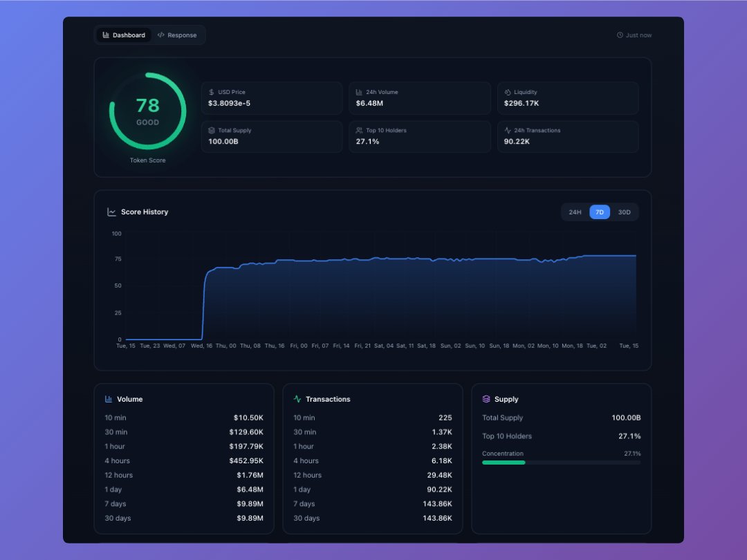Click the Liquidity value $296.17K
The width and height of the screenshot is (747, 560).
(x=522, y=103)
